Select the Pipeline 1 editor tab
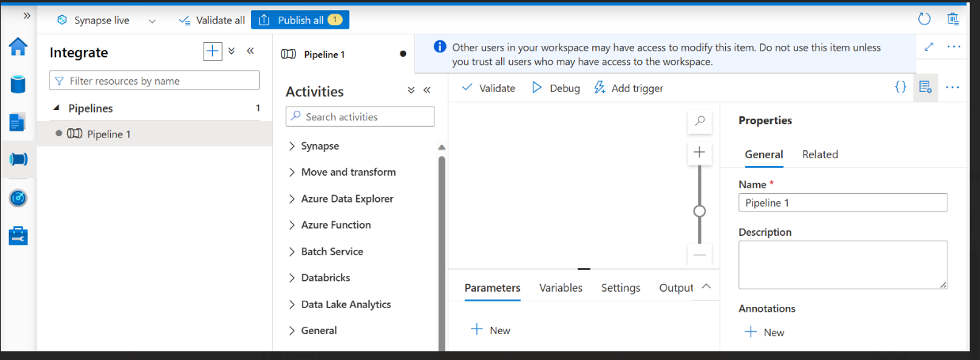Image resolution: width=980 pixels, height=360 pixels. pos(344,55)
